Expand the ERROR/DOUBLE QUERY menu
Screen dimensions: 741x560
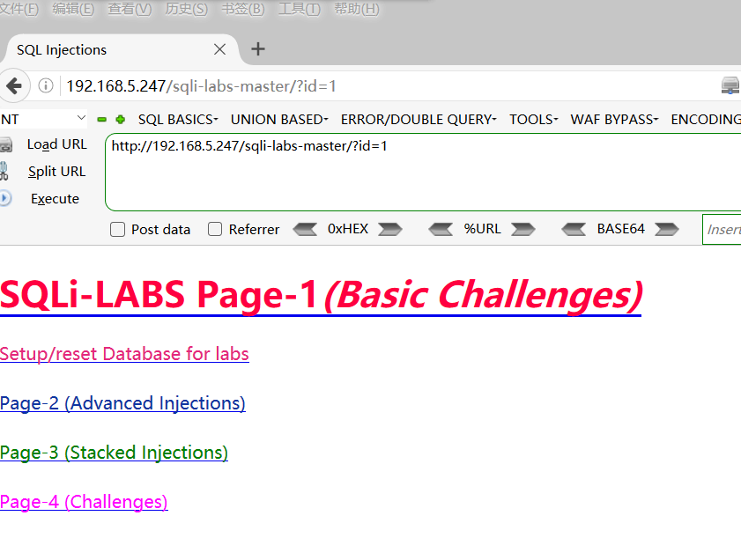(x=419, y=120)
